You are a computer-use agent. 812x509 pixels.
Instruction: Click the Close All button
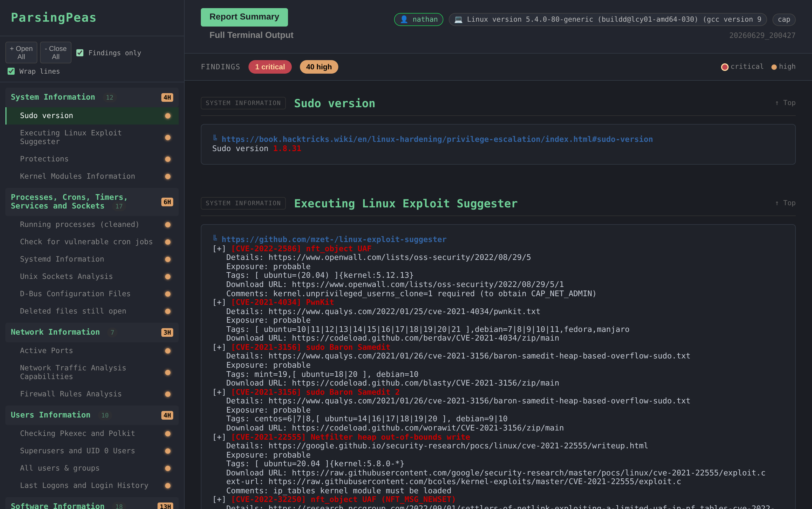55,53
